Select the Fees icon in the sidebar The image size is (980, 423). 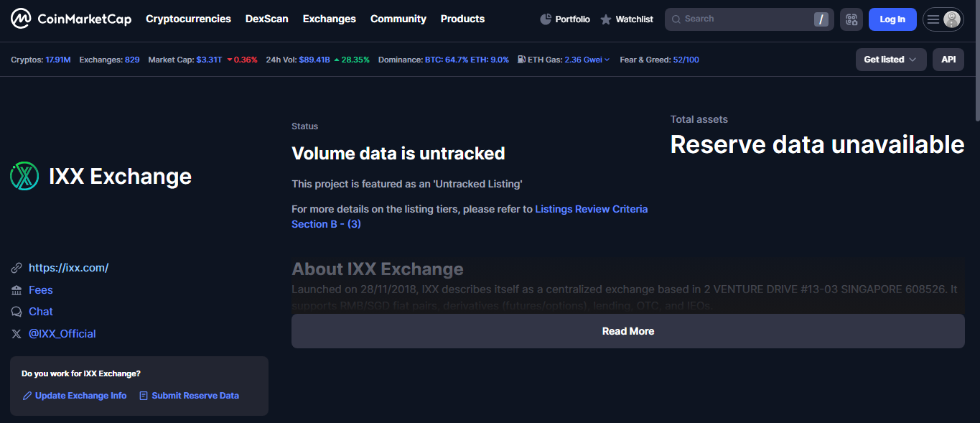(16, 289)
